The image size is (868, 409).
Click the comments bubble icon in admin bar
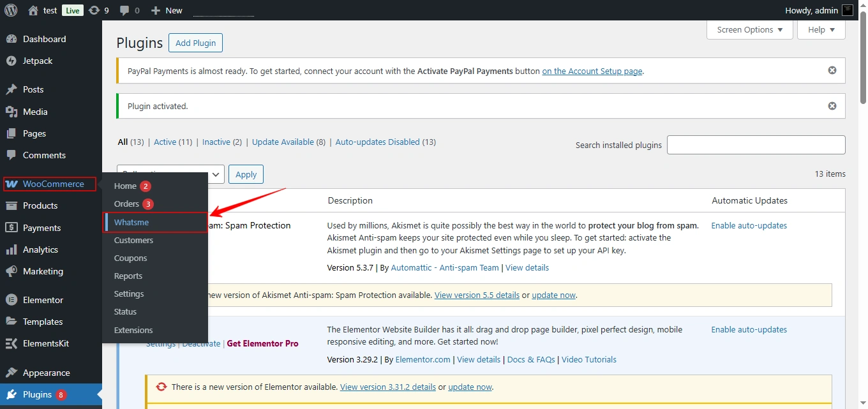125,10
